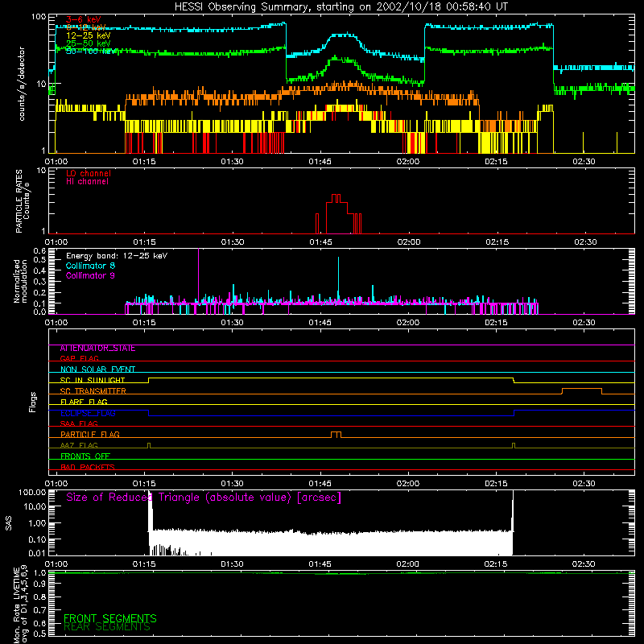Viewport: 644px width, 644px height.
Task: Click the ECLIPSE_FLAG label
Action: (88, 413)
